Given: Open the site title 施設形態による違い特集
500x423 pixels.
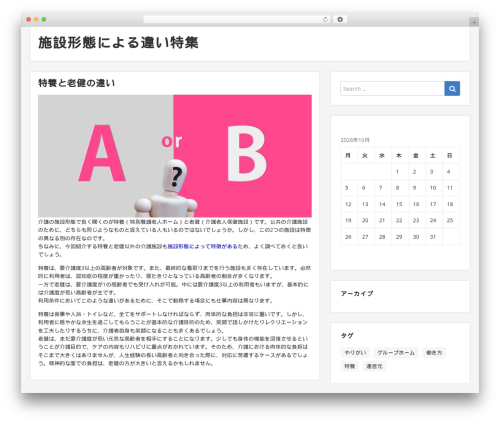Looking at the screenshot, I should 118,43.
